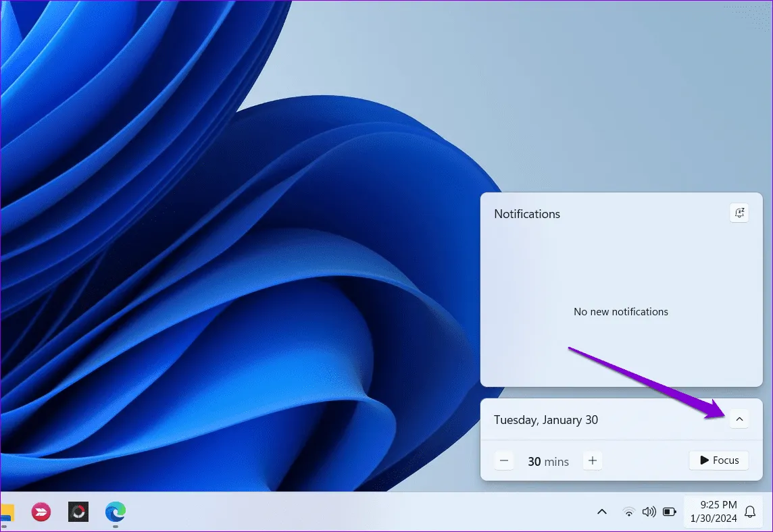Screen dimensions: 773x532
Task: Select the Notifications panel title
Action: [x=527, y=213]
